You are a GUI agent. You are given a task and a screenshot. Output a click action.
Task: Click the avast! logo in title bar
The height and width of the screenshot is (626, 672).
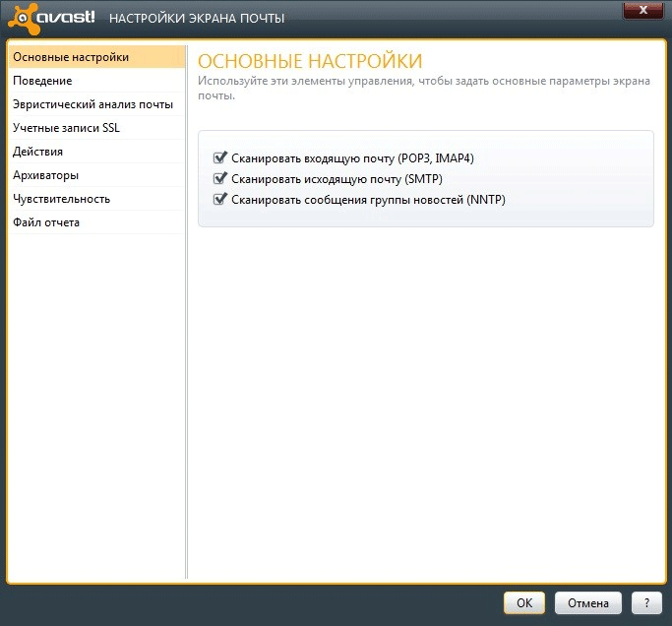(x=51, y=18)
